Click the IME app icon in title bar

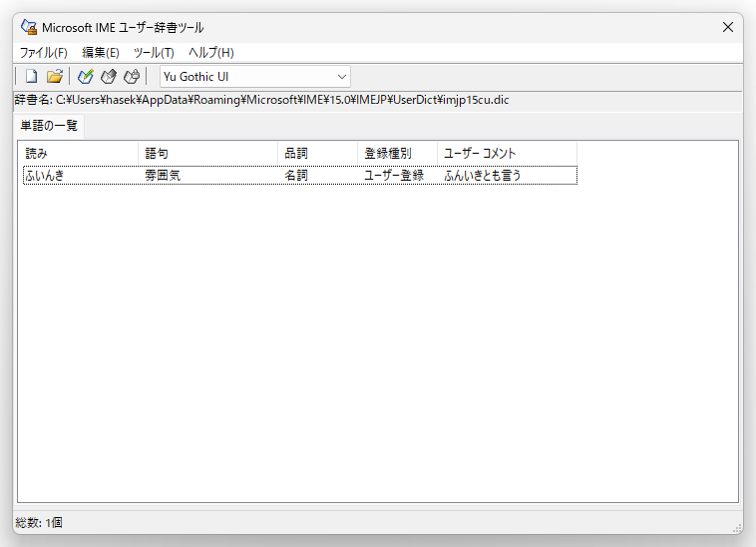click(x=29, y=28)
